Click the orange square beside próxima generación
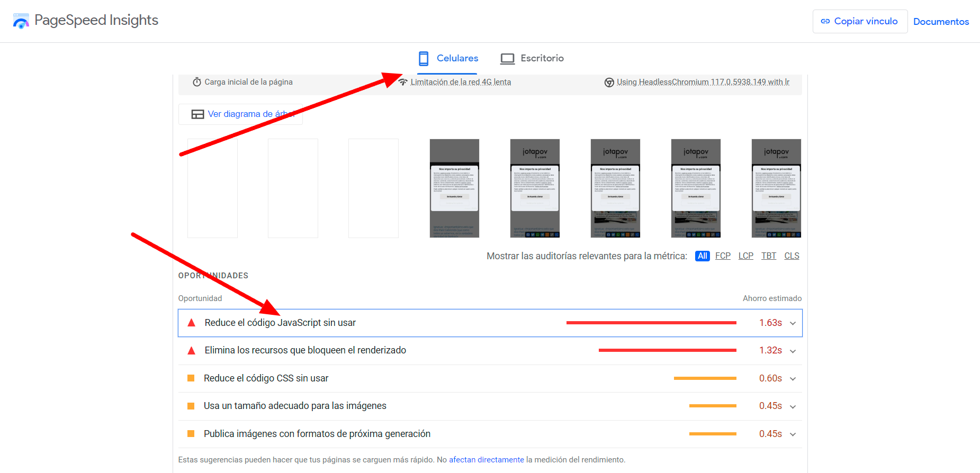Viewport: 980px width, 473px height. 191,434
